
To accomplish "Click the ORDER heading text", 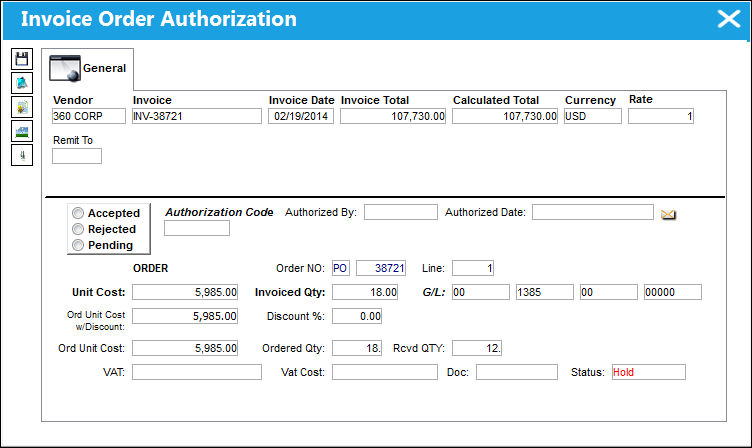I will tap(151, 268).
